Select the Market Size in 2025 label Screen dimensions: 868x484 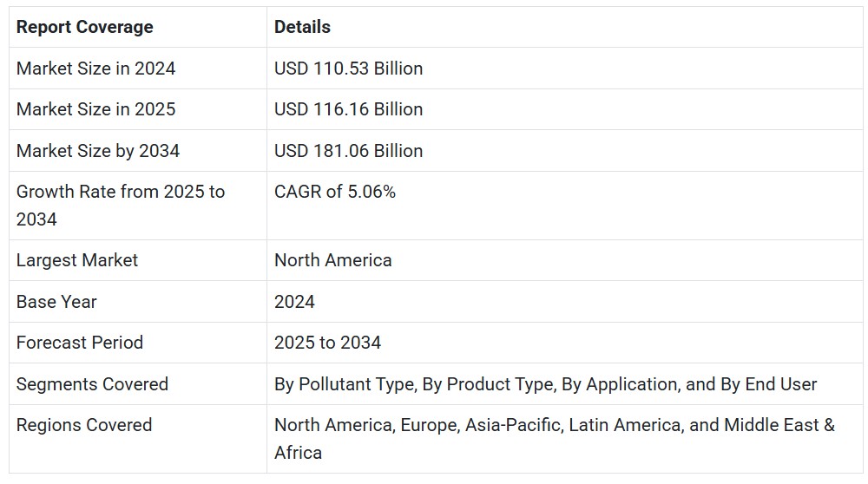click(x=95, y=109)
